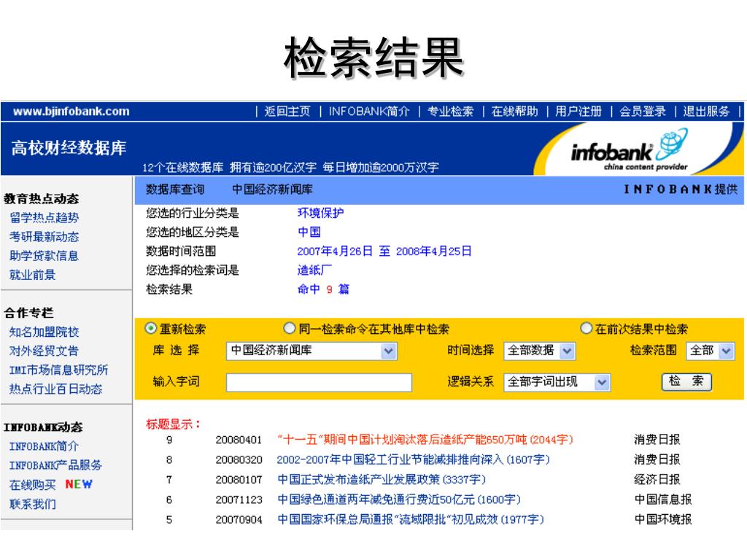Screen dimensions: 747x560
Task: Click the search term 造纸厂
Action: pos(314,270)
